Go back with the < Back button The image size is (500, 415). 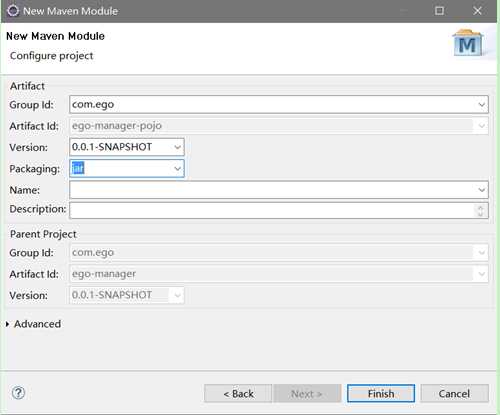point(238,394)
